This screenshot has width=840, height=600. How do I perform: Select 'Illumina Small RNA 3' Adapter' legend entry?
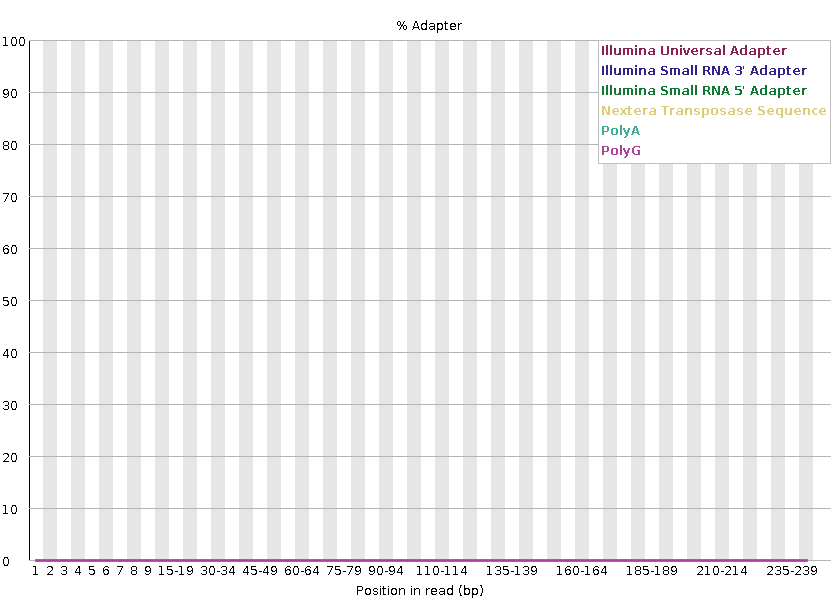703,71
